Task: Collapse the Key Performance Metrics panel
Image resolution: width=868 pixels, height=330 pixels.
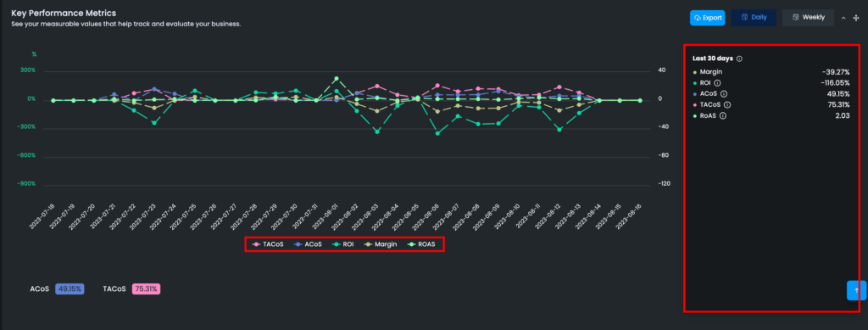Action: [843, 19]
